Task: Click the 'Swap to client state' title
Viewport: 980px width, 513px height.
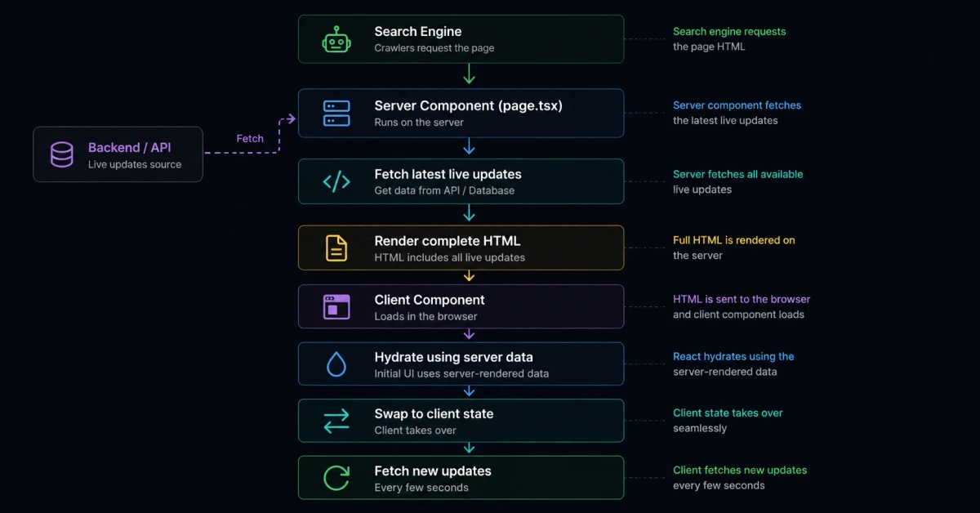Action: [x=434, y=414]
